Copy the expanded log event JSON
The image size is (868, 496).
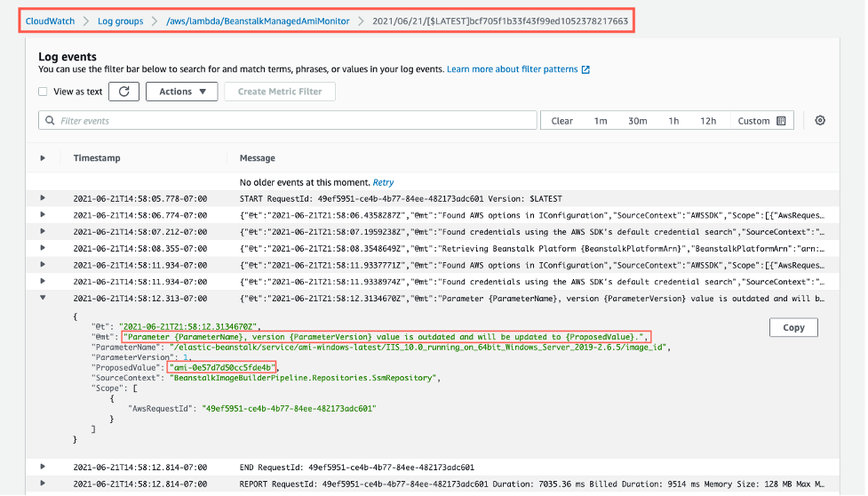click(793, 327)
